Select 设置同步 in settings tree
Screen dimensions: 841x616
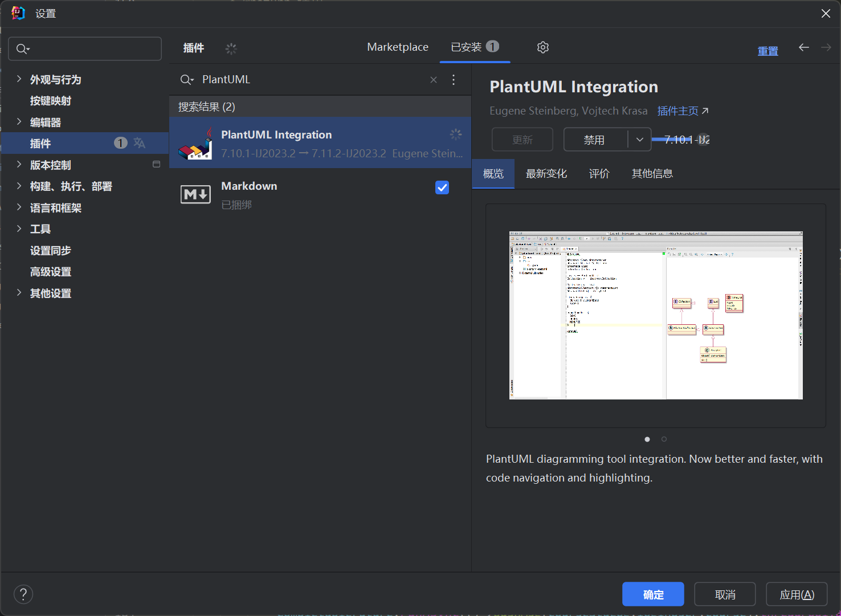(x=51, y=251)
